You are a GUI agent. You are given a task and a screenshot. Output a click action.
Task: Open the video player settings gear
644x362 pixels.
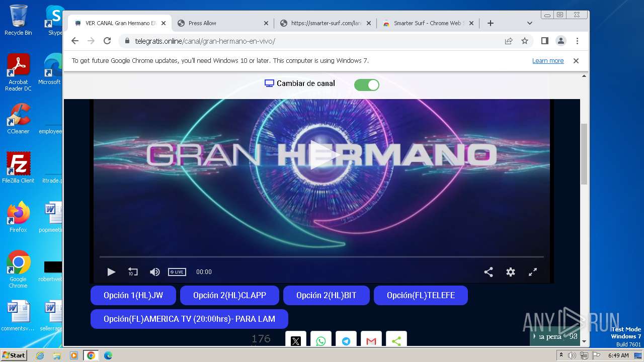point(511,272)
